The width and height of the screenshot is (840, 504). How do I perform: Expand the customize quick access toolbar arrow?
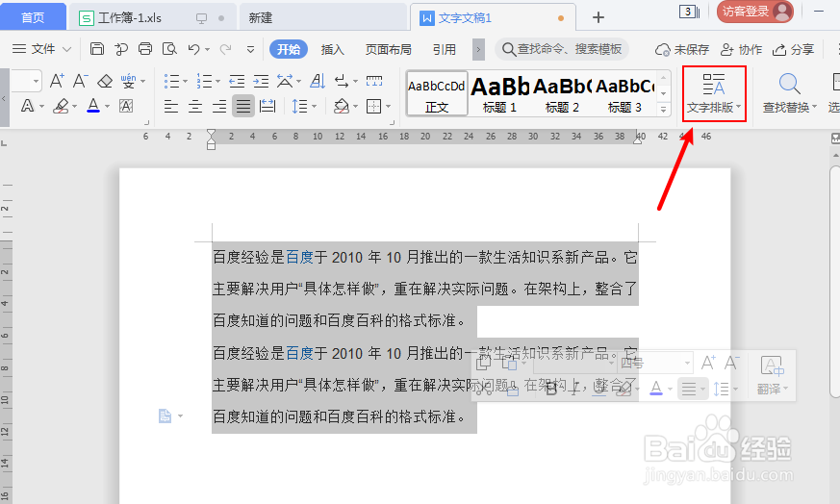(250, 49)
